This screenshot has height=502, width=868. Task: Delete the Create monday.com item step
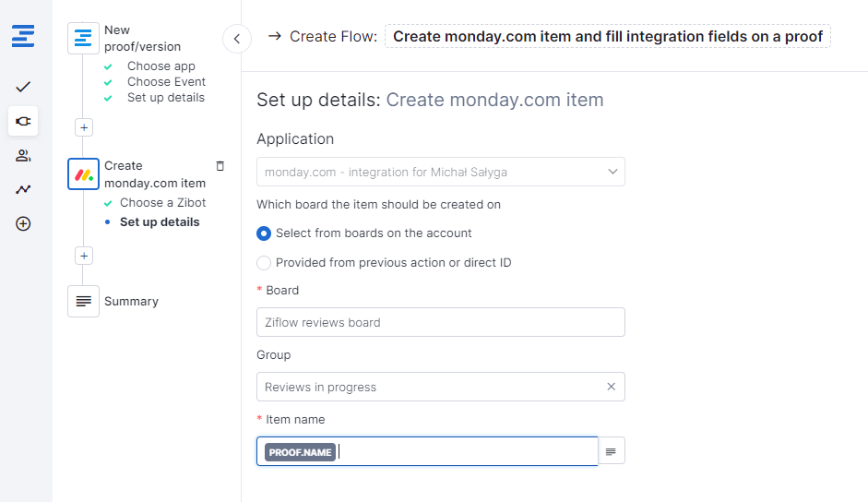pyautogui.click(x=220, y=166)
